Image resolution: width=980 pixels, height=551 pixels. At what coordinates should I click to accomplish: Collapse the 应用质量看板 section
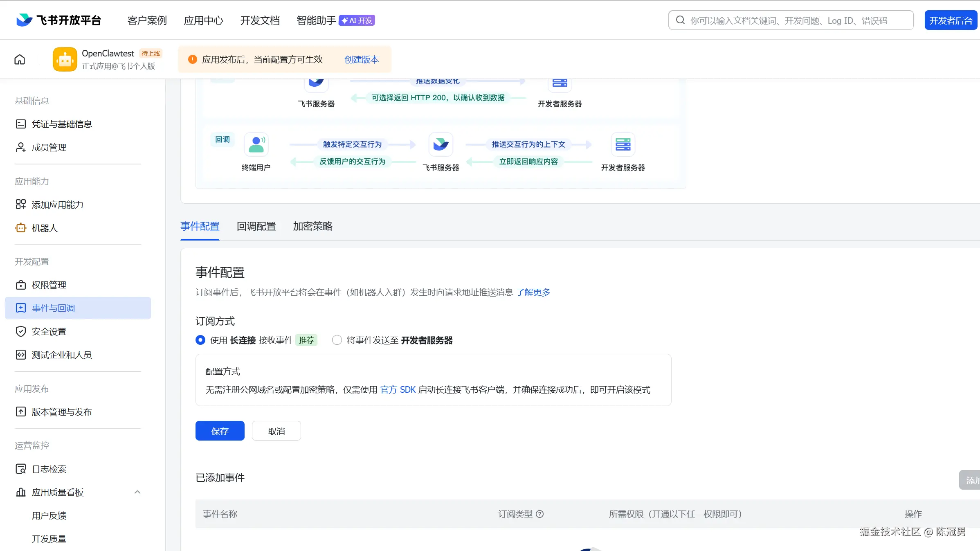[137, 493]
